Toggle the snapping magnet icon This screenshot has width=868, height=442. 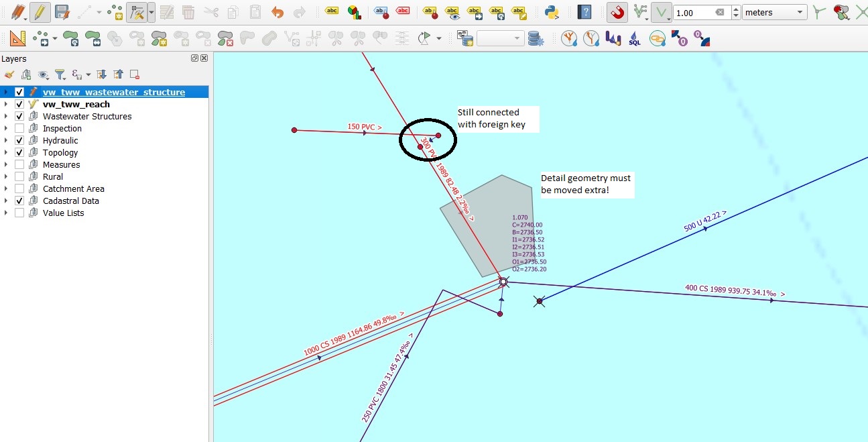click(617, 12)
